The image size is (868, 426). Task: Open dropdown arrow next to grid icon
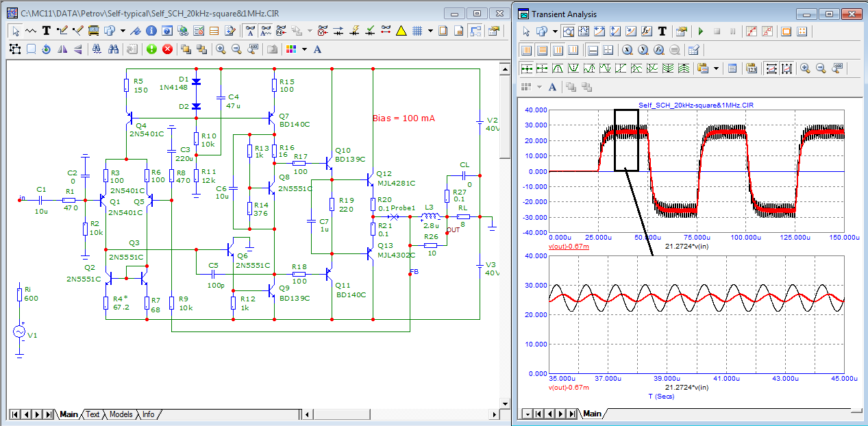[430, 31]
